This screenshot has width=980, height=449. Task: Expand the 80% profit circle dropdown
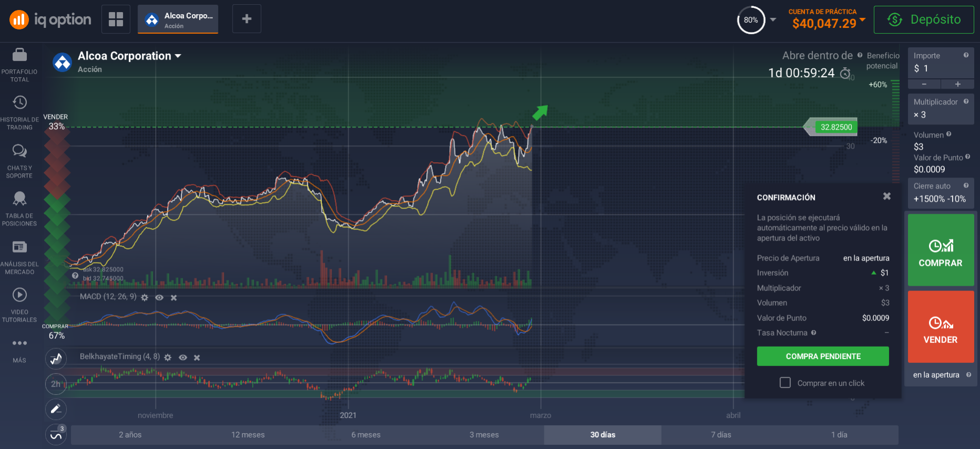[773, 20]
